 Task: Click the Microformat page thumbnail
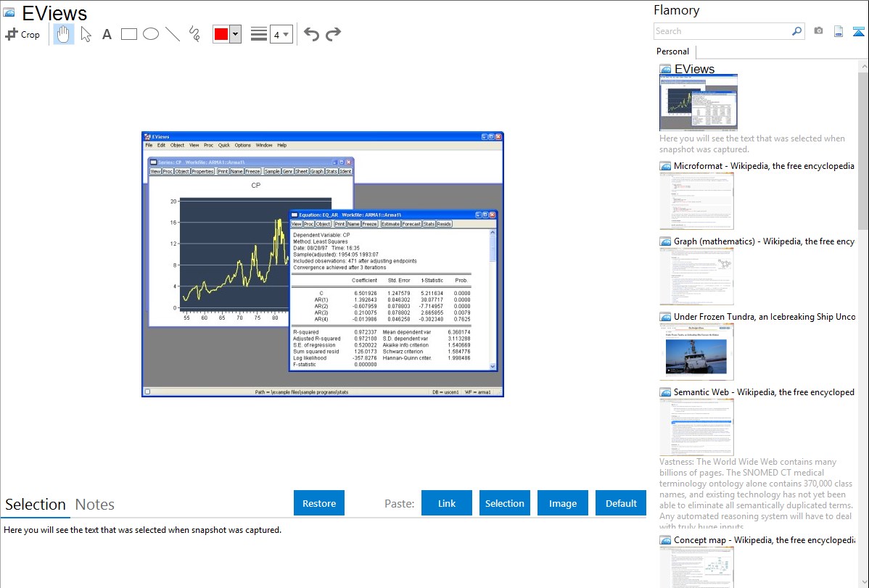pos(696,201)
